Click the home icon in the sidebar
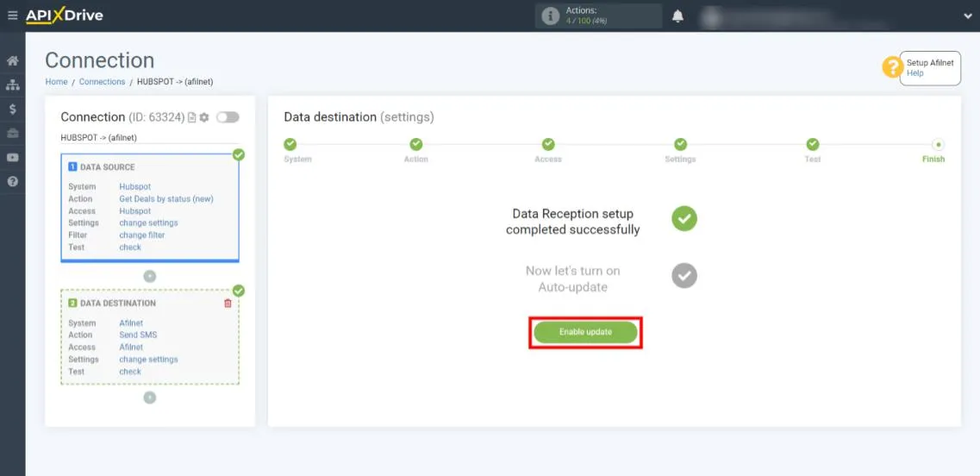Screen dimensions: 980x476 (x=12, y=61)
